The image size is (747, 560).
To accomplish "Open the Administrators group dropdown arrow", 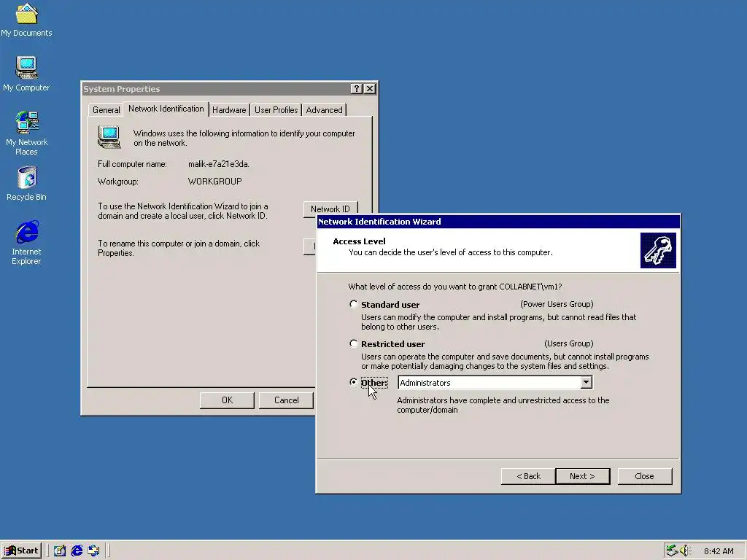I will point(586,382).
